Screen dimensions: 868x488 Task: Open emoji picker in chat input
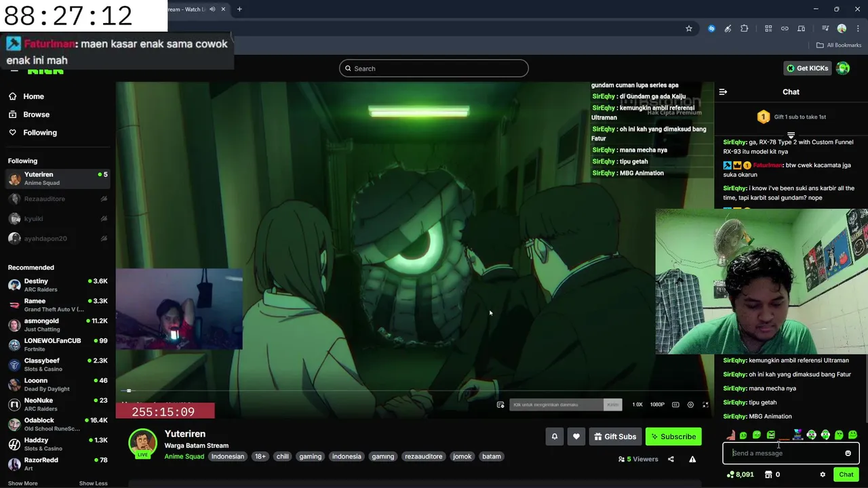click(x=848, y=453)
